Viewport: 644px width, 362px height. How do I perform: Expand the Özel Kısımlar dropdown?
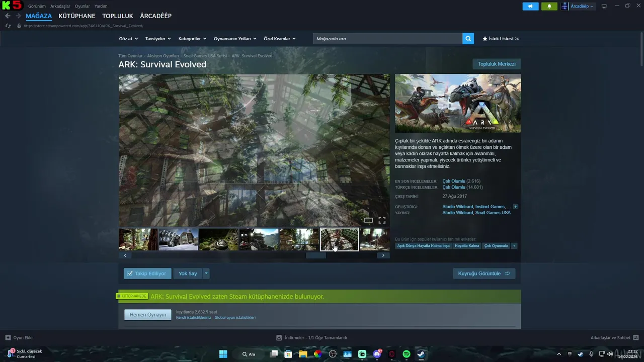[280, 39]
